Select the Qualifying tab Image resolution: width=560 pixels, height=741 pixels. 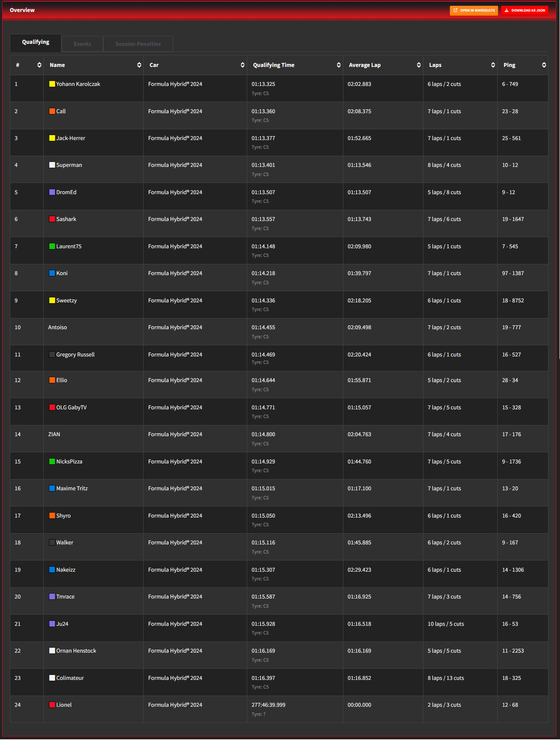[x=35, y=42]
